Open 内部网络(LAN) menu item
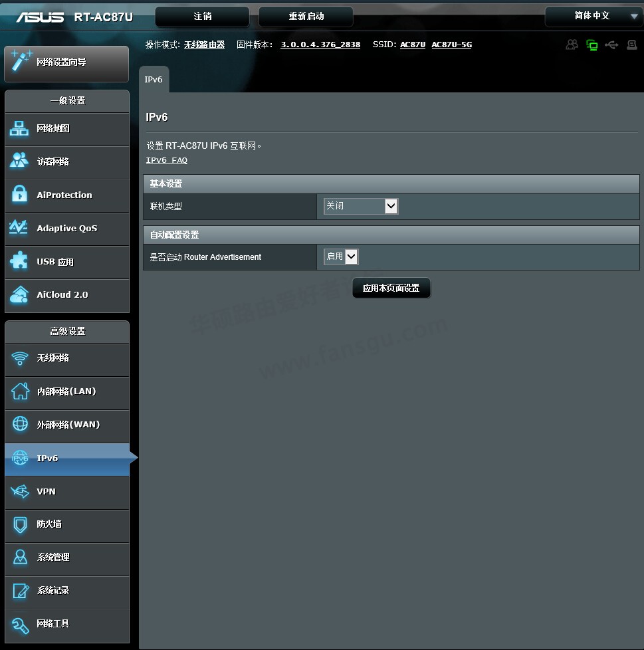The height and width of the screenshot is (650, 644). pos(67,393)
